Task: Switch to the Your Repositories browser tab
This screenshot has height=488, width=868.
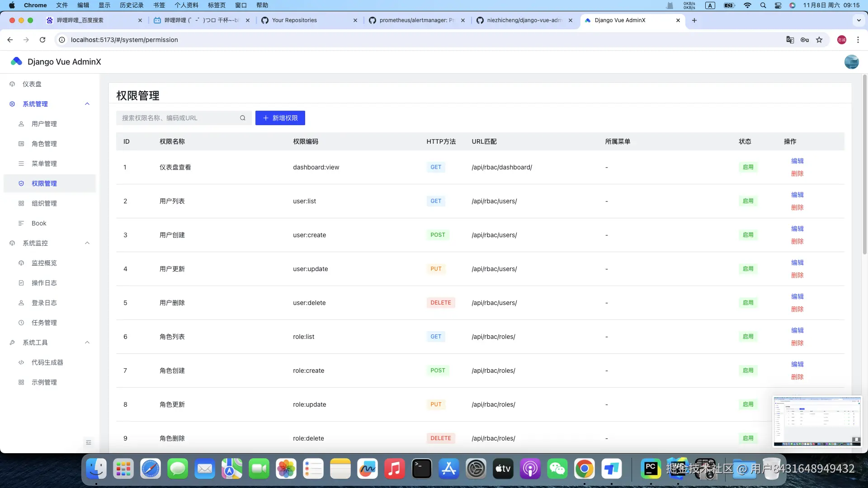Action: pos(294,20)
